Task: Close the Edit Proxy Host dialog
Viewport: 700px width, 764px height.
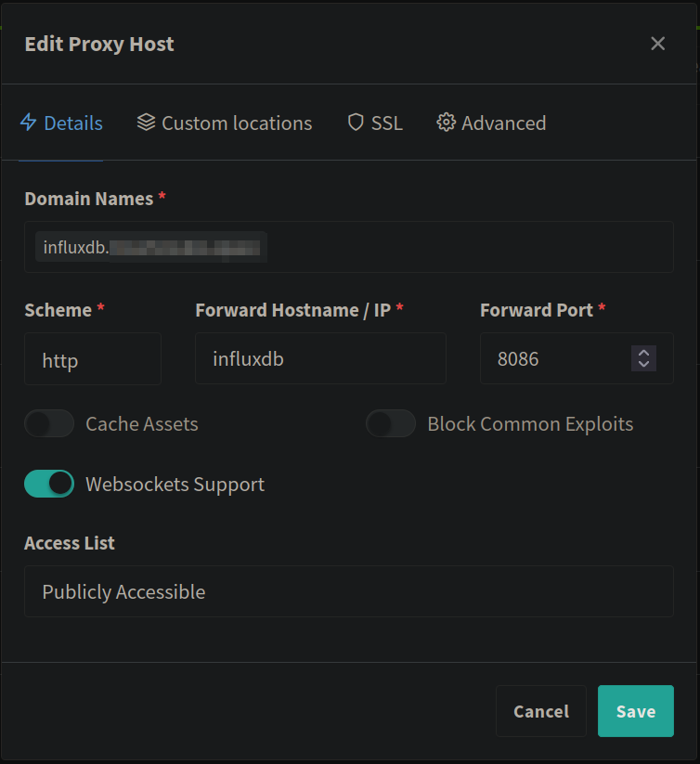Action: (x=657, y=44)
